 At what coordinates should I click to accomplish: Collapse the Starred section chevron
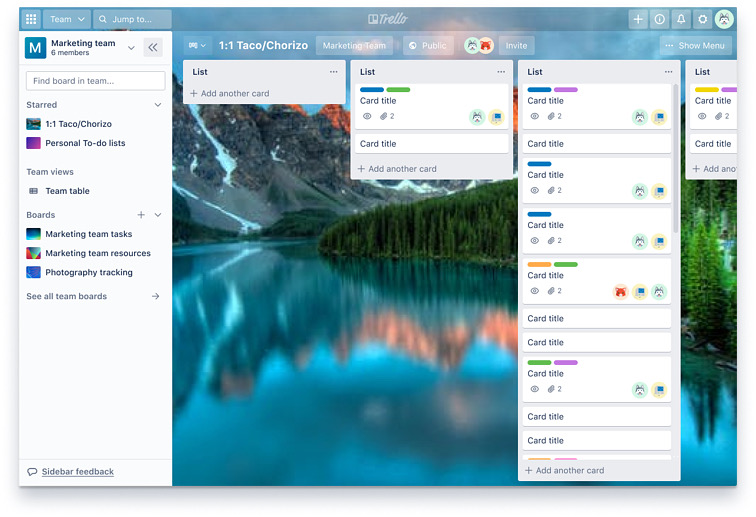pos(157,105)
